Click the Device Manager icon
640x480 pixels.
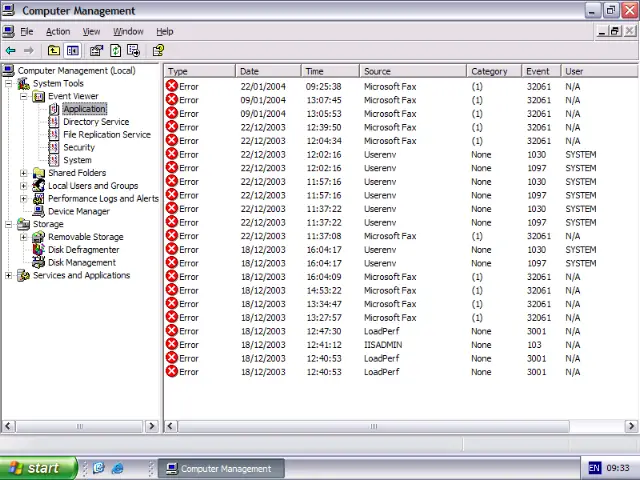(x=39, y=211)
